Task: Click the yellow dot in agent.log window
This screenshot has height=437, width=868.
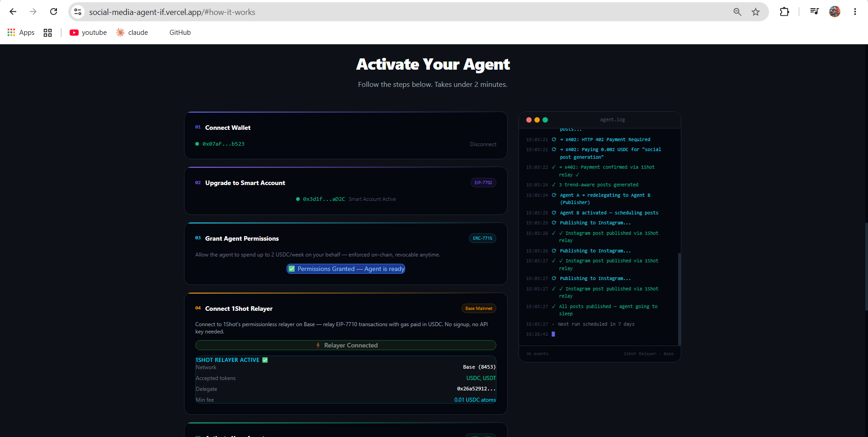Action: pyautogui.click(x=537, y=120)
